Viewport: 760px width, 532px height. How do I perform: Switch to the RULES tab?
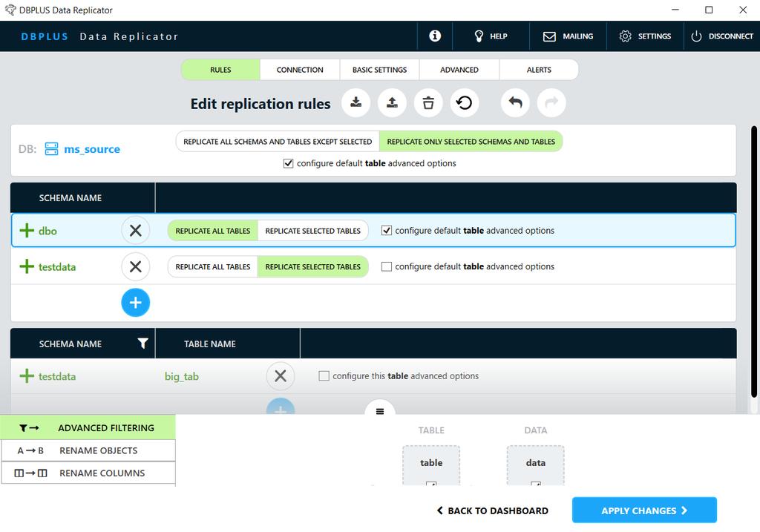click(220, 70)
